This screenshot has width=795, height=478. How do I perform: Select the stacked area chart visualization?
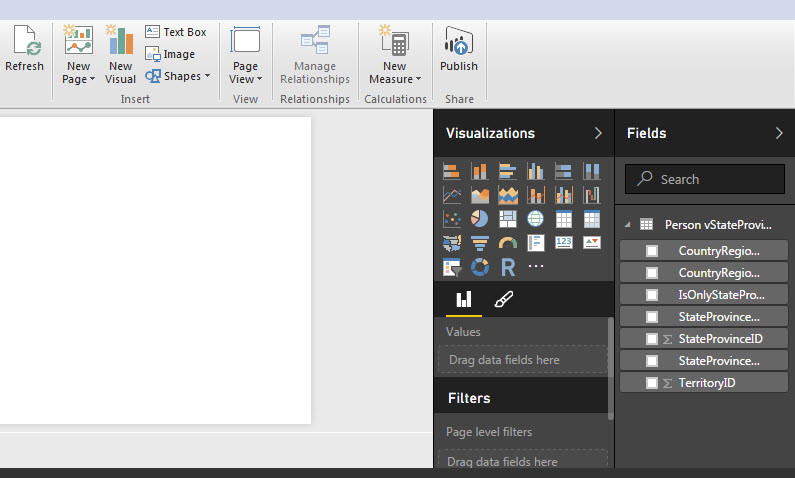tap(508, 195)
